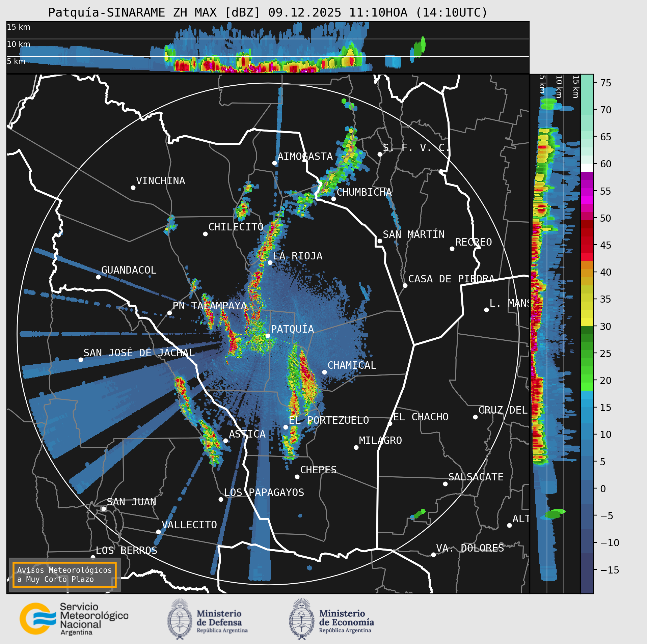Click the Servicio Meteorológico Nacional logo
This screenshot has width=647, height=644.
[x=74, y=619]
